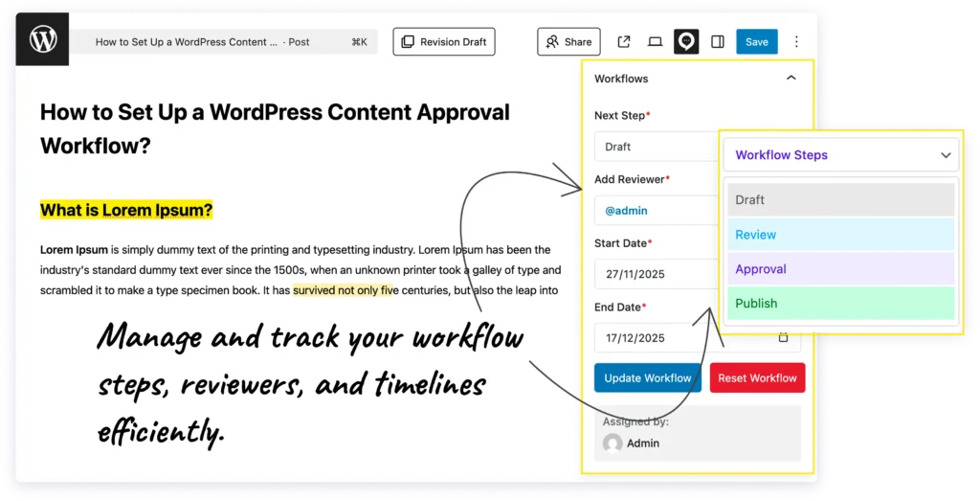This screenshot has height=501, width=980.
Task: Toggle the settings sidebar panel icon
Action: 718,42
